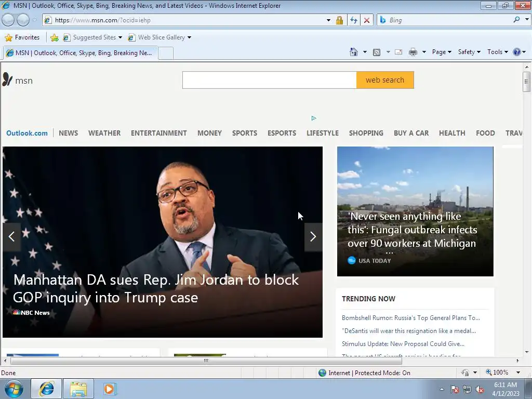The height and width of the screenshot is (399, 532).
Task: Click the RSS Feeds icon
Action: click(x=376, y=52)
